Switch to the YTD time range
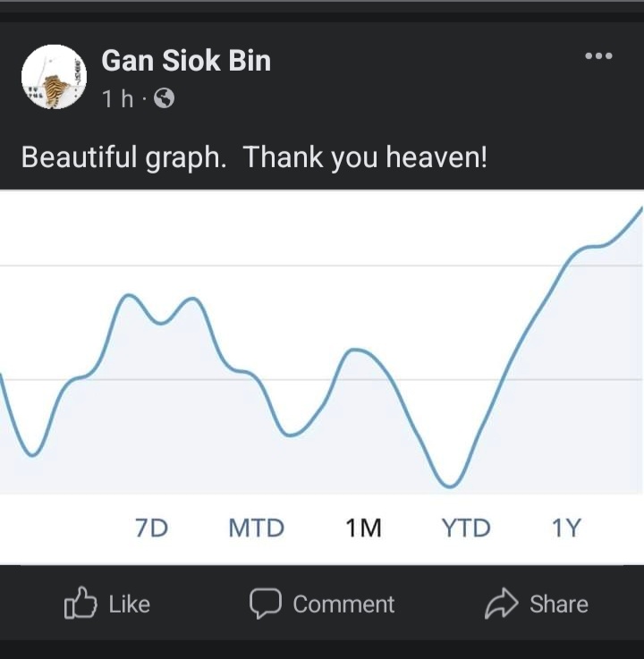This screenshot has width=644, height=659. pyautogui.click(x=465, y=528)
